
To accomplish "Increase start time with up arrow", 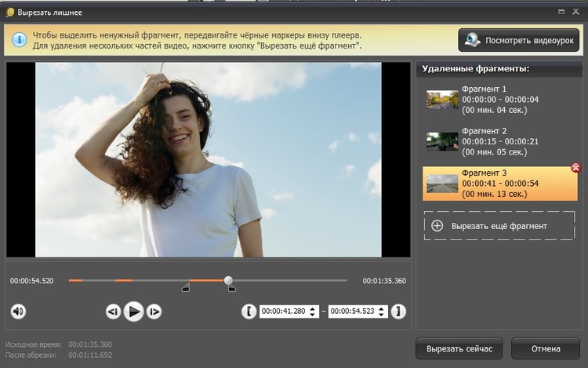I will pyautogui.click(x=312, y=308).
